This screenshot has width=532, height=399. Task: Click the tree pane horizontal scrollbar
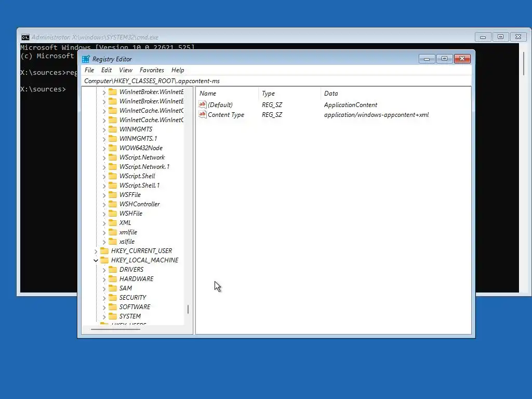click(115, 329)
